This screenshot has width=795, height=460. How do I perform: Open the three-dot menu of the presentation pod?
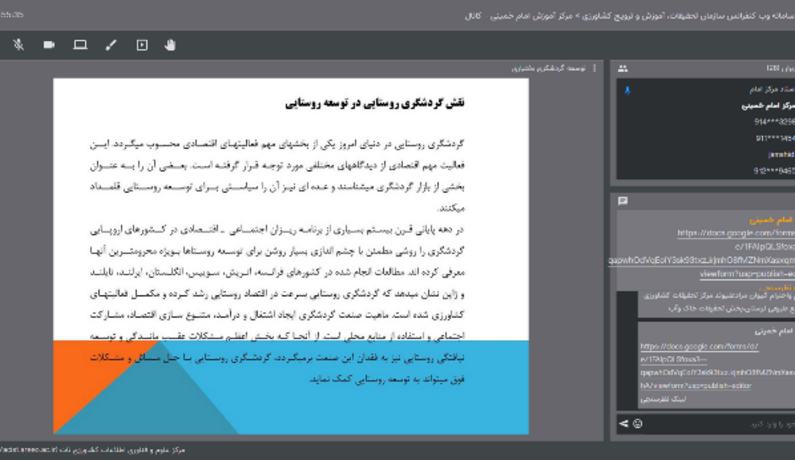tap(595, 68)
